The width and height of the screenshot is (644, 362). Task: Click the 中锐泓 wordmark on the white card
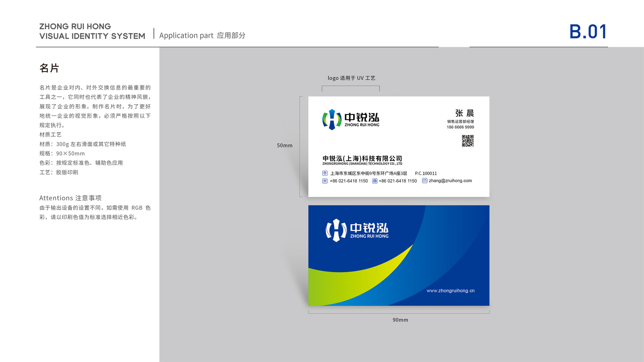[x=362, y=117]
